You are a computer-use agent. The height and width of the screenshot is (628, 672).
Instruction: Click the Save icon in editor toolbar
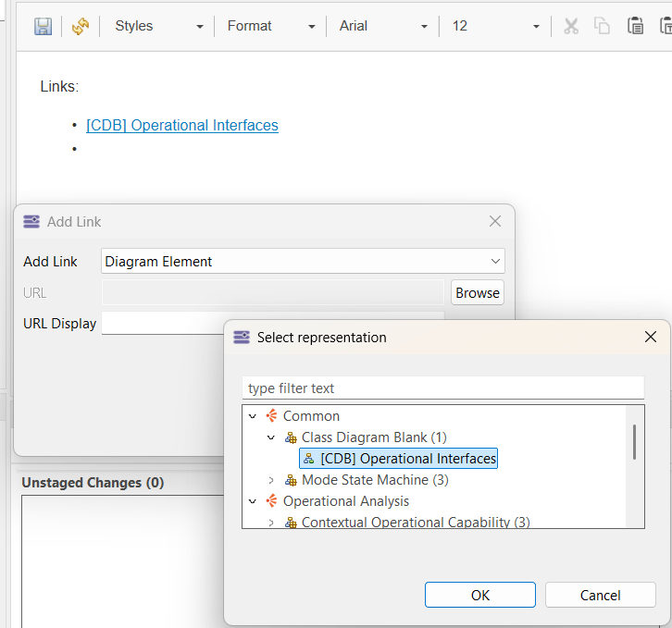43,26
